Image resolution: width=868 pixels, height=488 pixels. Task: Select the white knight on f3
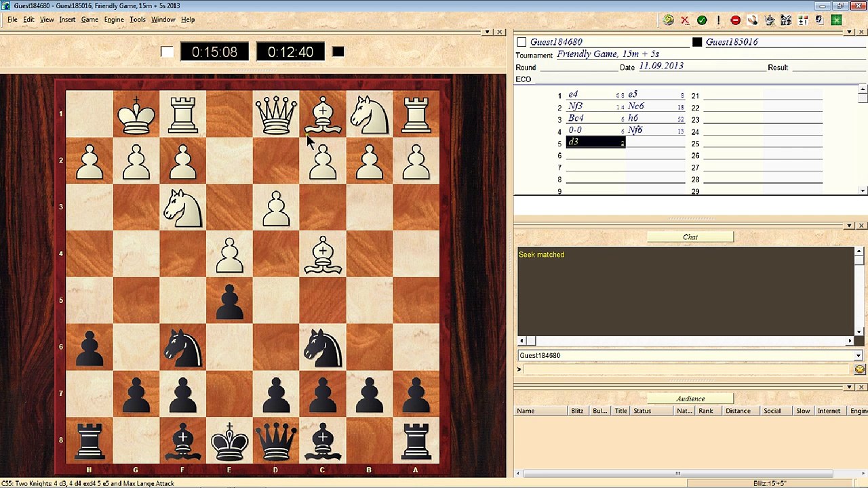(x=183, y=207)
